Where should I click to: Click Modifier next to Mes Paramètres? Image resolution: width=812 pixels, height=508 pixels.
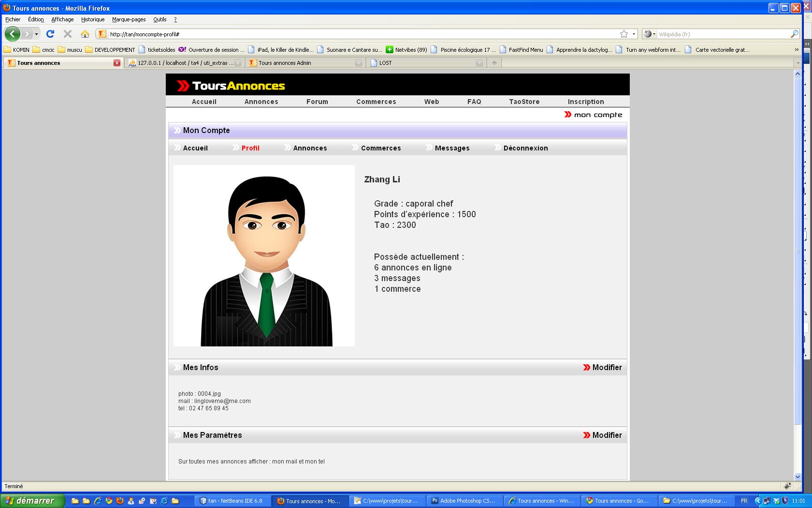603,435
